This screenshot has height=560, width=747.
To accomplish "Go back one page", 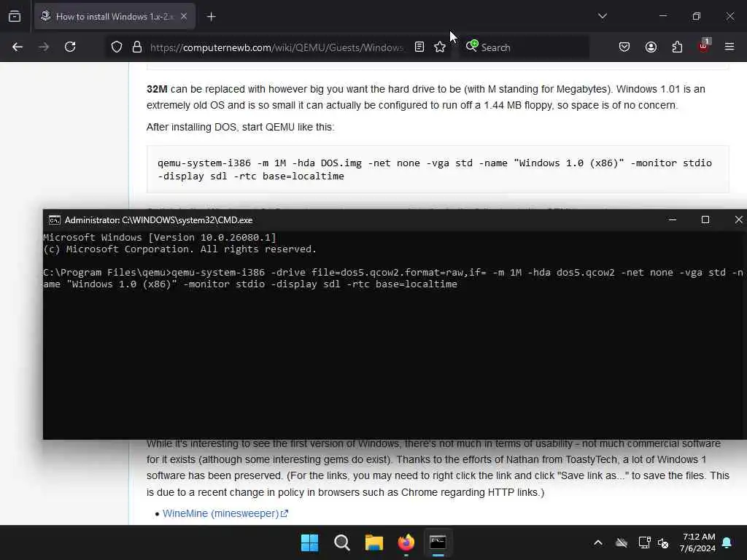I will click(18, 47).
